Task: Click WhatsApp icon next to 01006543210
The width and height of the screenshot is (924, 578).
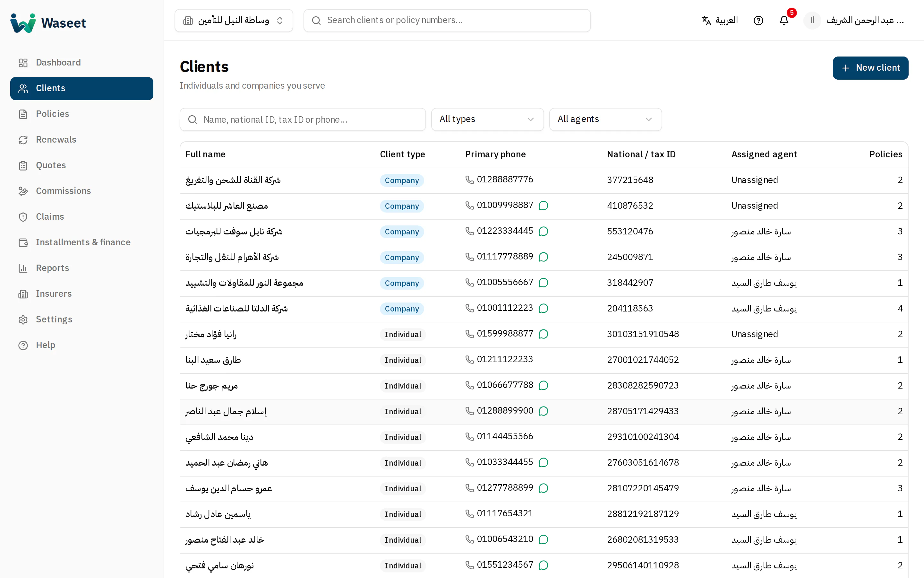Action: tap(543, 539)
